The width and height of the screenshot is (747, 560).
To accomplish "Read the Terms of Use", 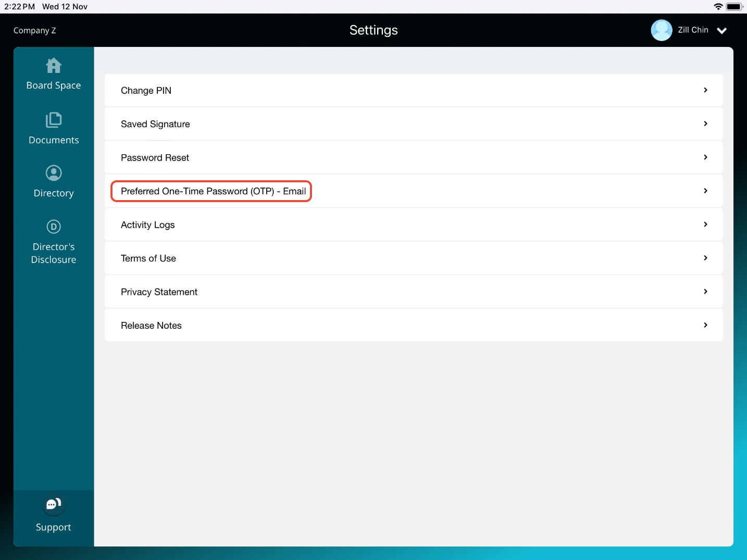I will pos(414,258).
